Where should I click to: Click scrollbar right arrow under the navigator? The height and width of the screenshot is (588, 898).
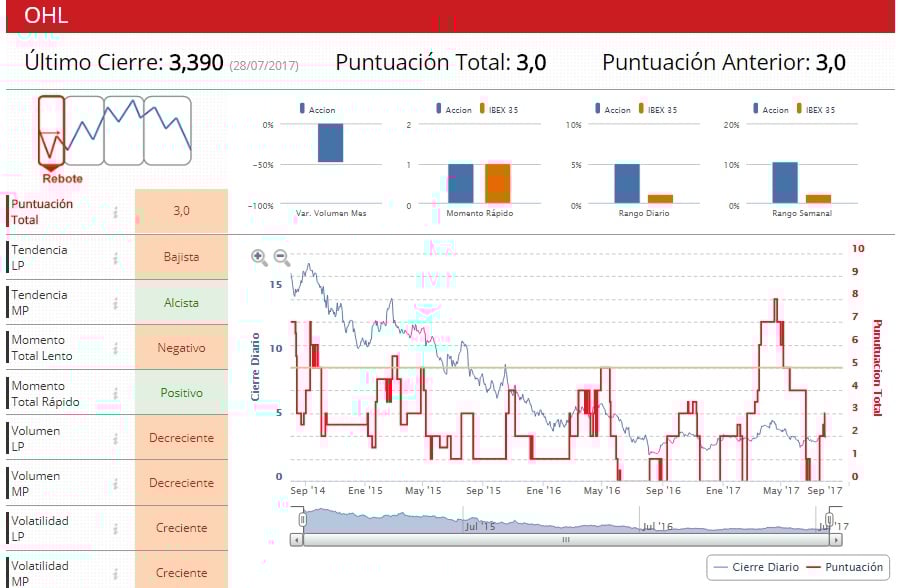coord(836,539)
